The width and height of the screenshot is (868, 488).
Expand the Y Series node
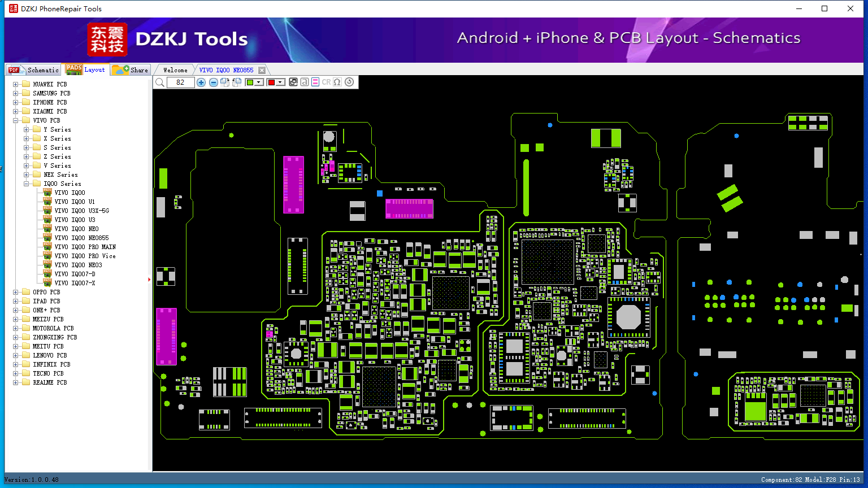pyautogui.click(x=26, y=129)
